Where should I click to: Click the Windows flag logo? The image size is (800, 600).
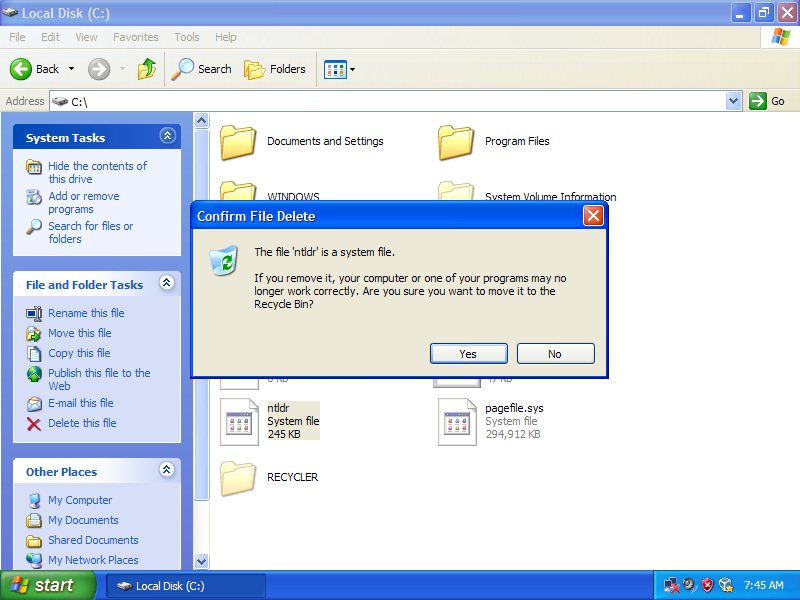pos(781,37)
